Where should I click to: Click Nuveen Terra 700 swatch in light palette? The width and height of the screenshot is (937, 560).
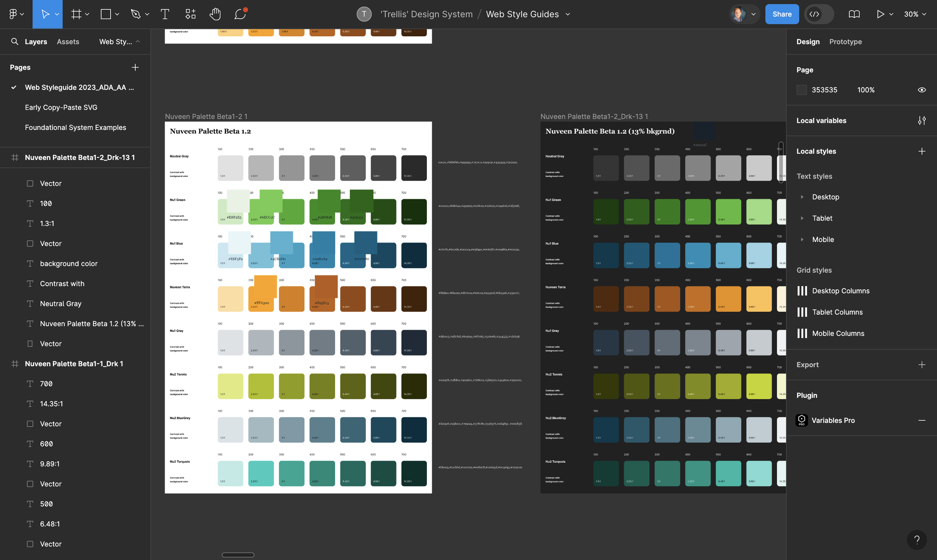(414, 299)
